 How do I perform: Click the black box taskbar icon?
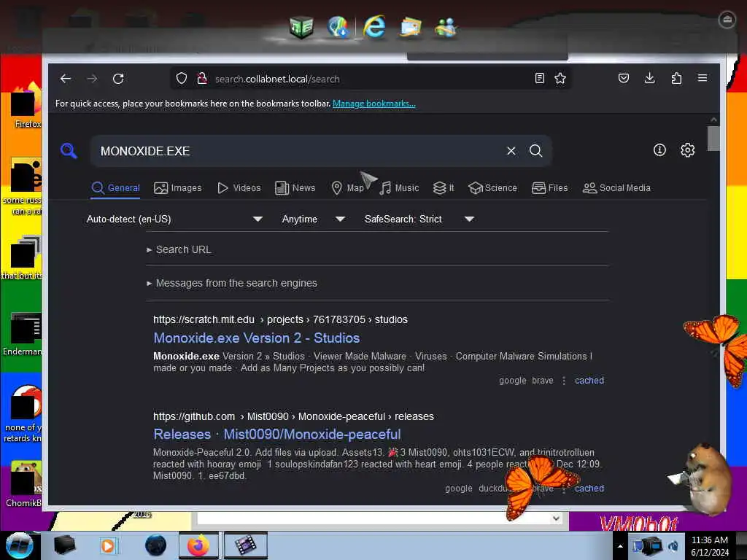pyautogui.click(x=64, y=545)
